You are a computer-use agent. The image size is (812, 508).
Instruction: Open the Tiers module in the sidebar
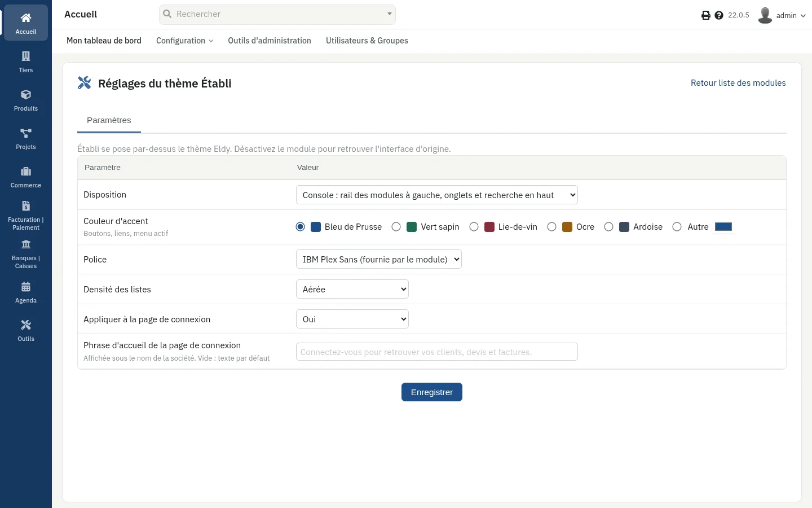tap(26, 62)
